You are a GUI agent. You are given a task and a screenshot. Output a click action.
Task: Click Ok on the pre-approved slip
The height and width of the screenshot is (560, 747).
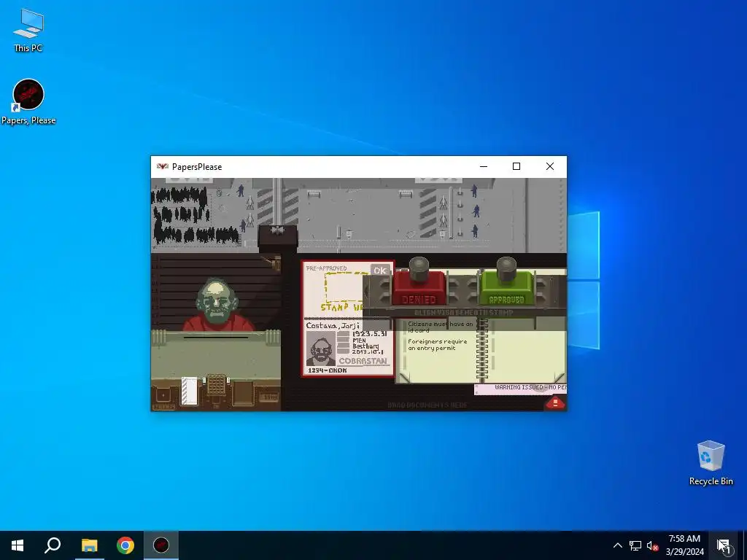pyautogui.click(x=380, y=271)
